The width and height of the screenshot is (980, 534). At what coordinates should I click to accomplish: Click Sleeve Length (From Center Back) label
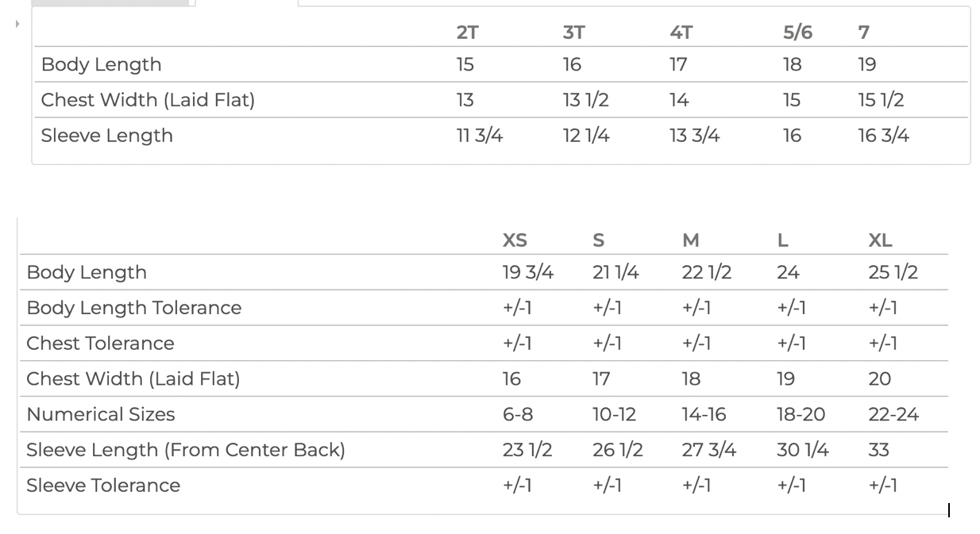click(186, 450)
